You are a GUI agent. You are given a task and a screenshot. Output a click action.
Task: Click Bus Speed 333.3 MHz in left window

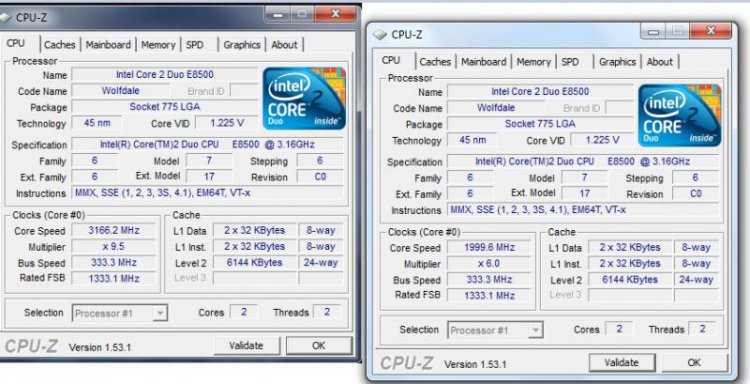coord(113,263)
